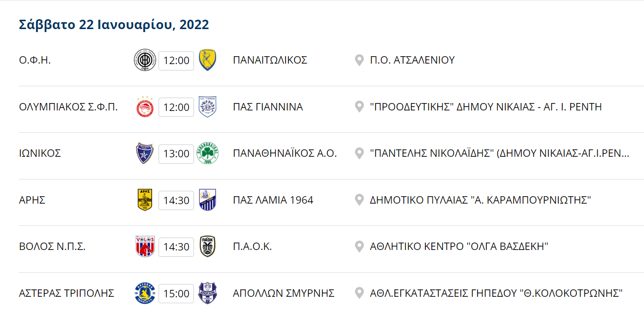
Task: Click the Panetolikos yellow shield crest
Action: [x=208, y=60]
